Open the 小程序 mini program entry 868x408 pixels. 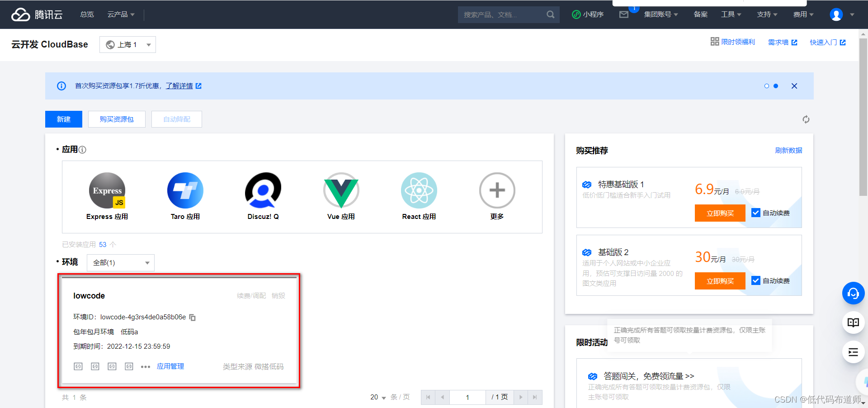[588, 14]
